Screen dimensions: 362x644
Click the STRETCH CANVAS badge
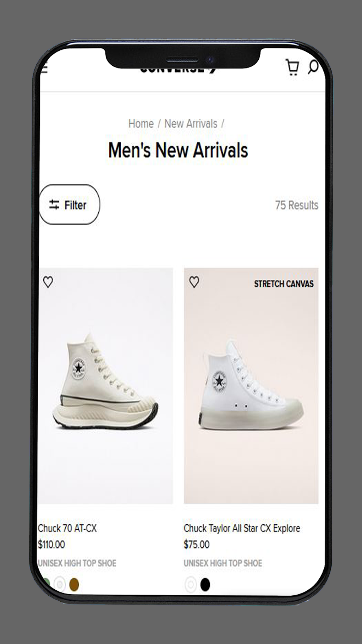coord(284,283)
